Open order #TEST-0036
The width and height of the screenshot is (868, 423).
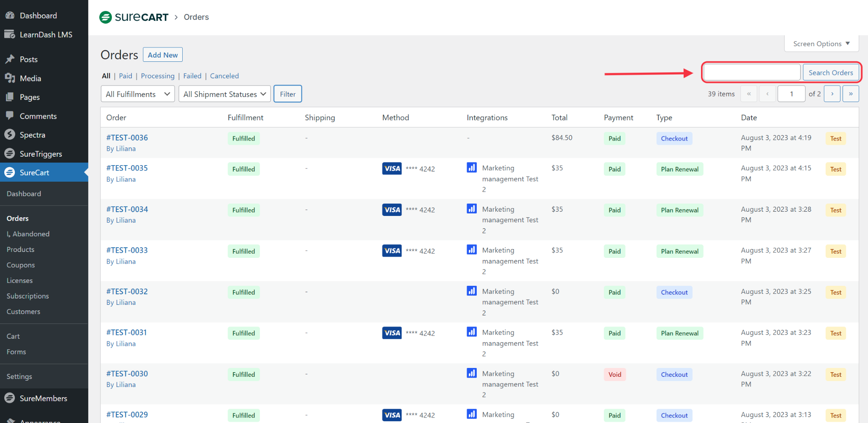(127, 138)
